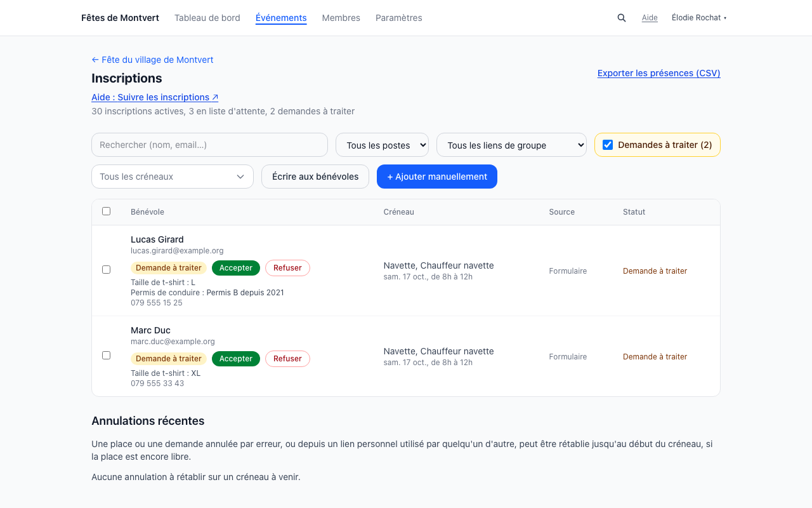The height and width of the screenshot is (508, 812).
Task: Expand the Tous les postes dropdown
Action: [x=382, y=145]
